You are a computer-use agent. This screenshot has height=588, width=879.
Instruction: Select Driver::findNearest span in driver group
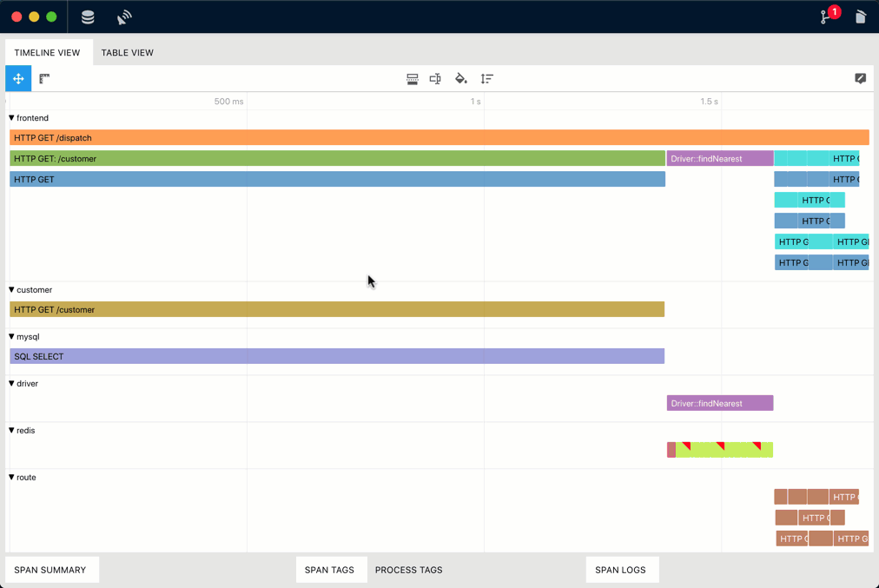coord(720,403)
